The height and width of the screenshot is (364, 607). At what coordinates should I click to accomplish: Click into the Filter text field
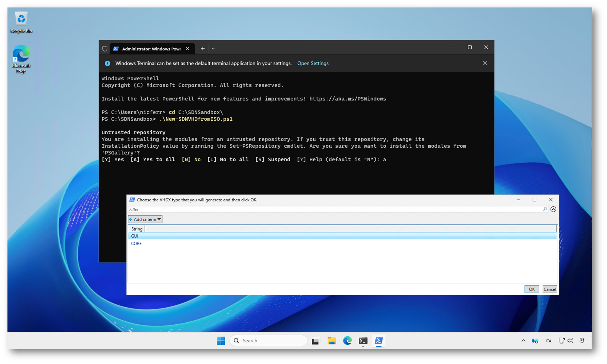[x=334, y=209]
